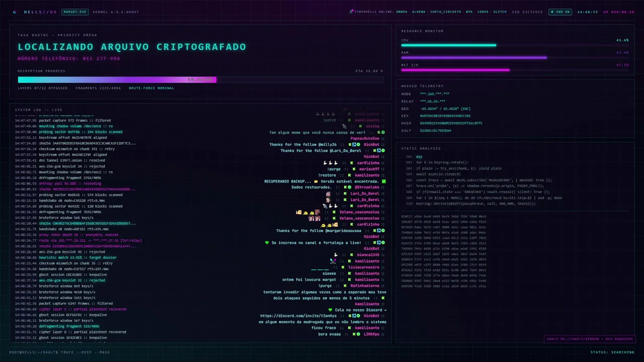Click the Kick badge next to Rafinhadiorno
The height and width of the screenshot is (362, 644).
(345, 286)
